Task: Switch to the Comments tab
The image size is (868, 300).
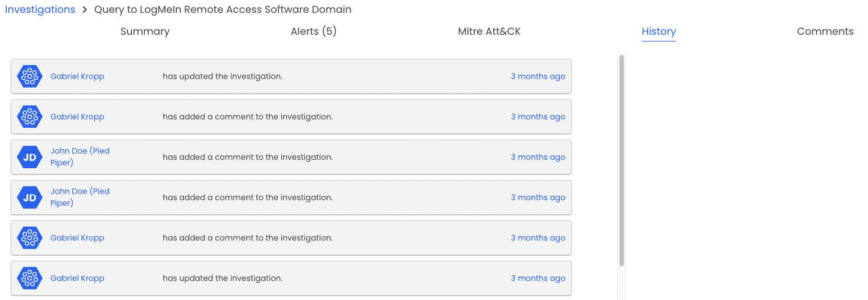Action: 825,31
